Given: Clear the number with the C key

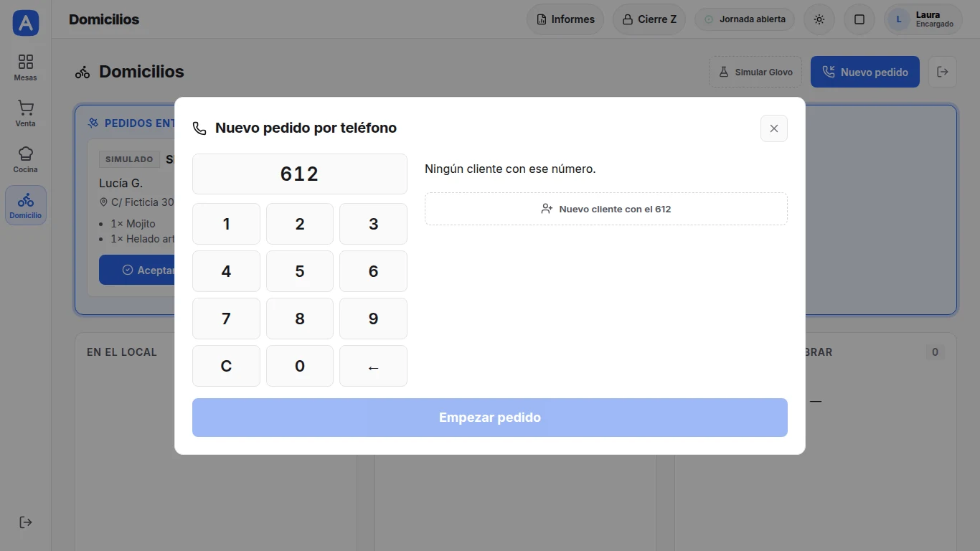Looking at the screenshot, I should click(x=226, y=366).
